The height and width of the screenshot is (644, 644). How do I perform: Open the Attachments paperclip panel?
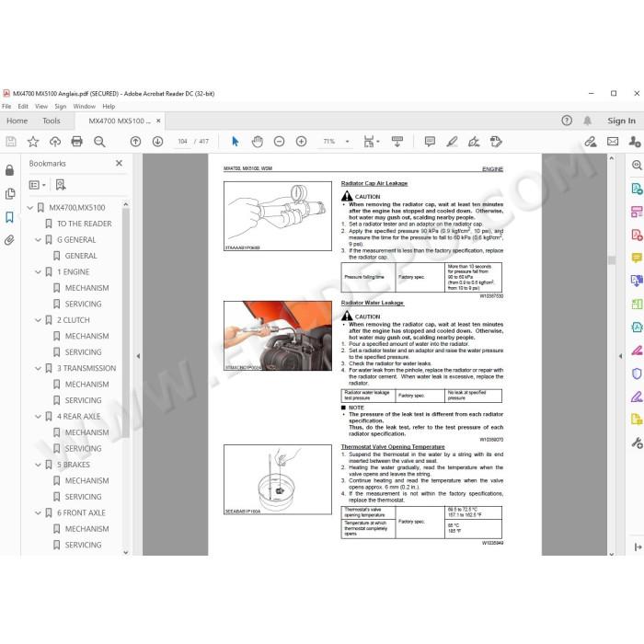[10, 240]
